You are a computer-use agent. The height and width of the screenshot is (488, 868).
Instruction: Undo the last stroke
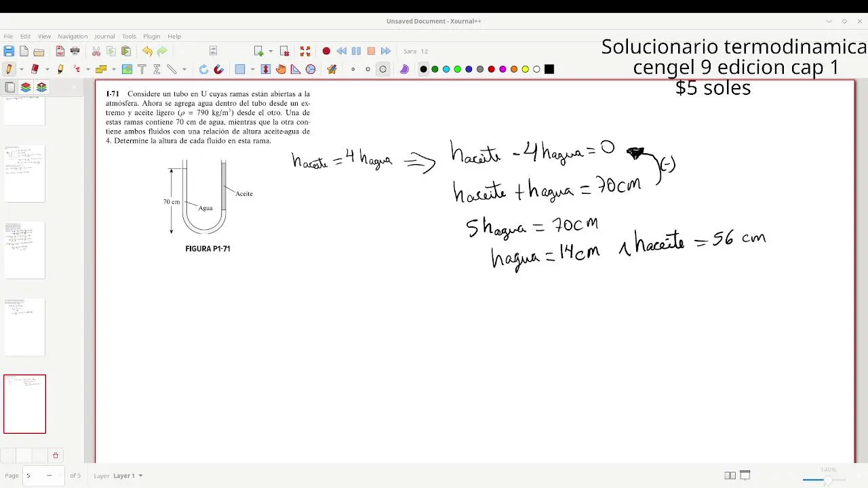coord(147,51)
